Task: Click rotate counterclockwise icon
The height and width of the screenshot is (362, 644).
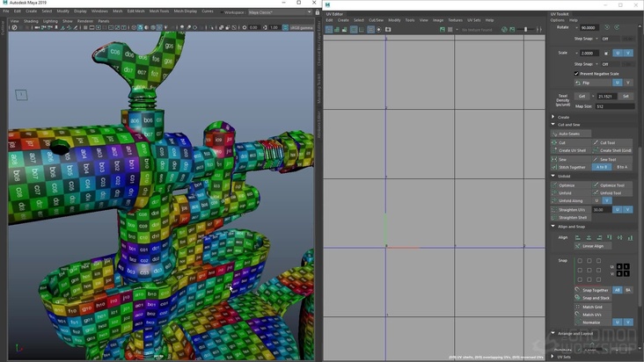Action: click(607, 27)
